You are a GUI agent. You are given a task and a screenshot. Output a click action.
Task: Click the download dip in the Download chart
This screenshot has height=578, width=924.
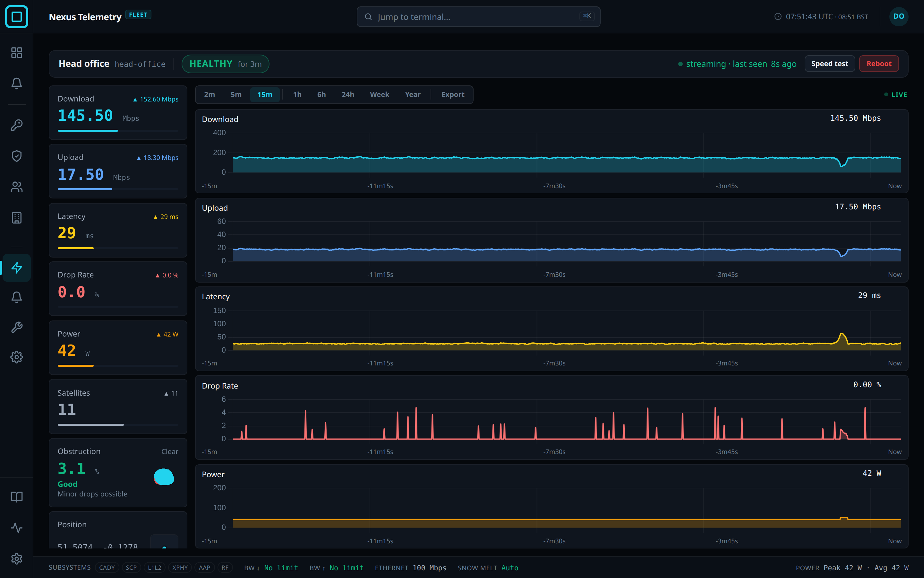(842, 162)
